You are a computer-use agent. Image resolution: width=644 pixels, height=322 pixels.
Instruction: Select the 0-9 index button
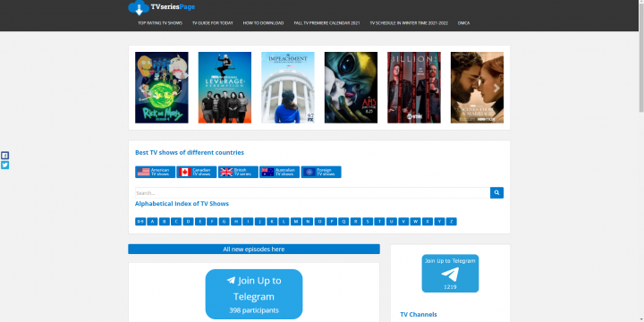point(140,222)
